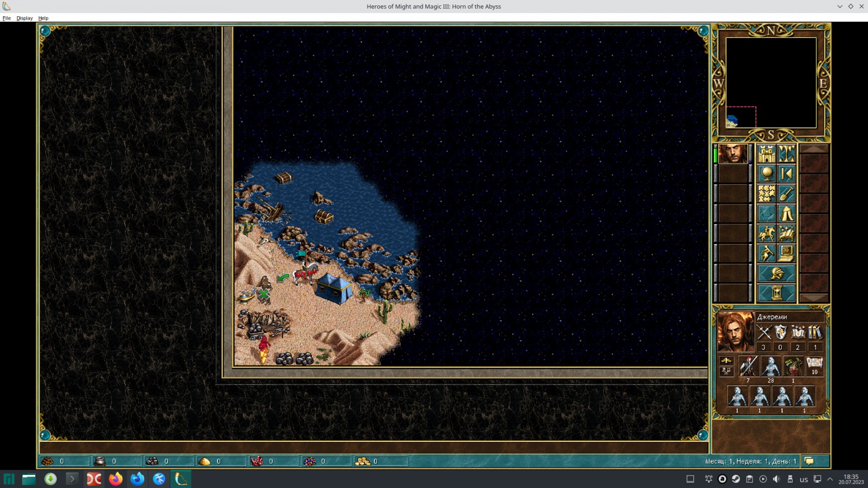Select next hero helmet button
Image resolution: width=868 pixels, height=488 pixels.
click(x=777, y=273)
